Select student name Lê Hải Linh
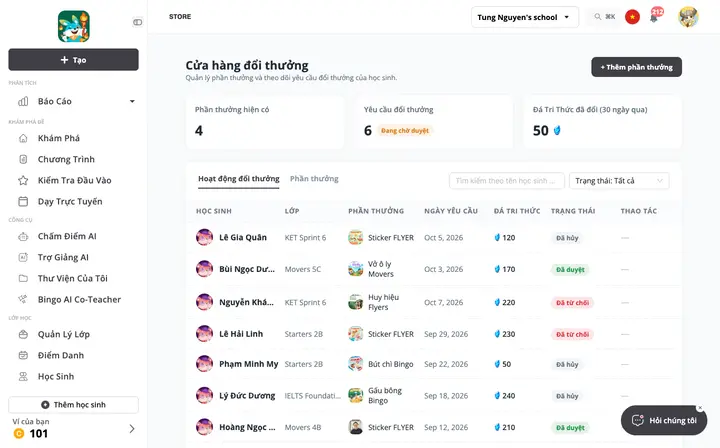Viewport: 720px width, 448px height. (x=241, y=334)
